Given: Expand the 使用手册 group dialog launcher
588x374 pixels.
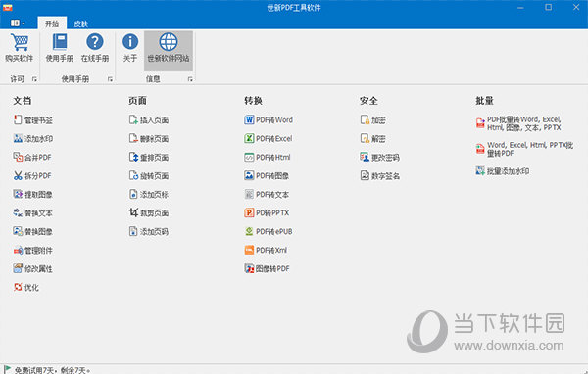Looking at the screenshot, I should tap(110, 79).
